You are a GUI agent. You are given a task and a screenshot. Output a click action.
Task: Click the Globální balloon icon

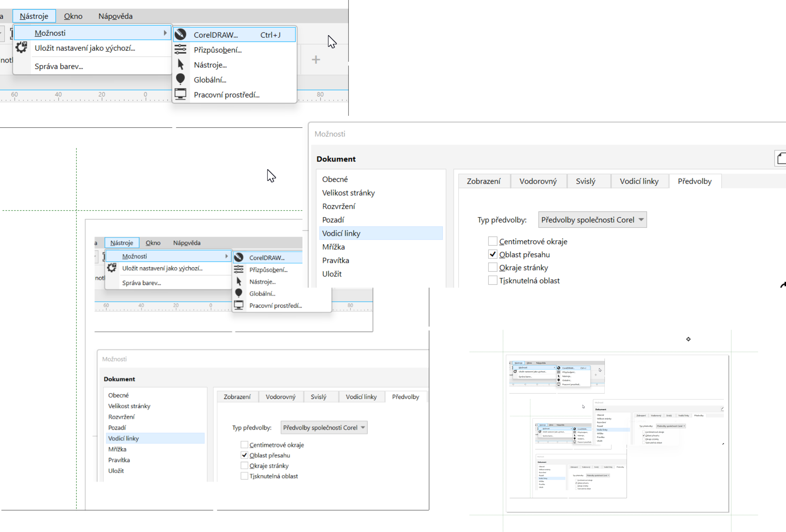point(181,79)
